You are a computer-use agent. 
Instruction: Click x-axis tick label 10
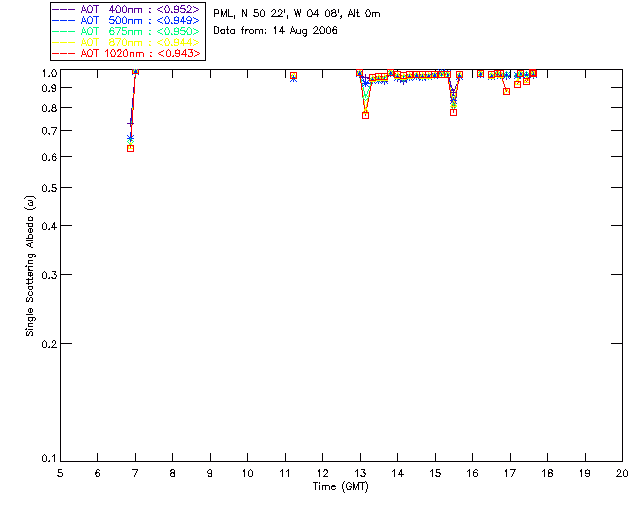(247, 473)
